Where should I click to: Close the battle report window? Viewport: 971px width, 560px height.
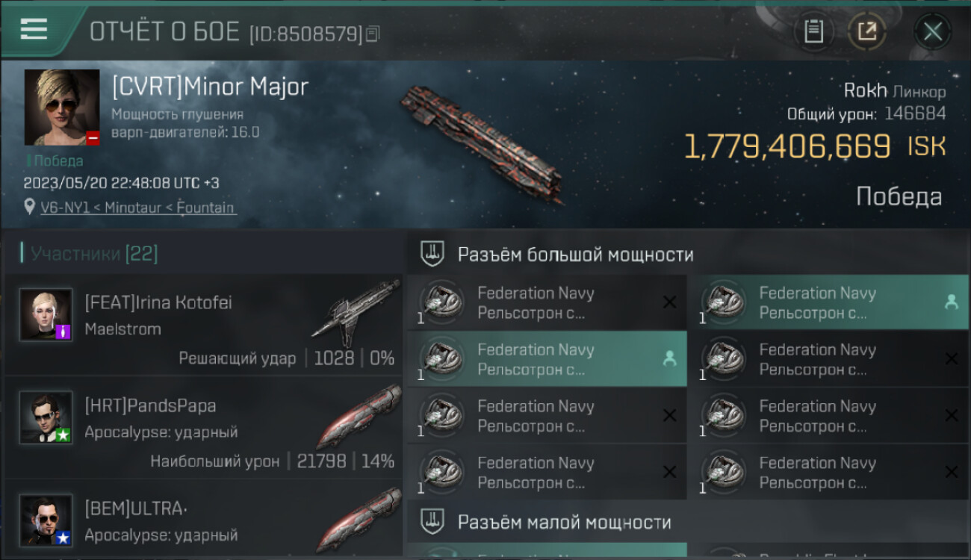[933, 31]
